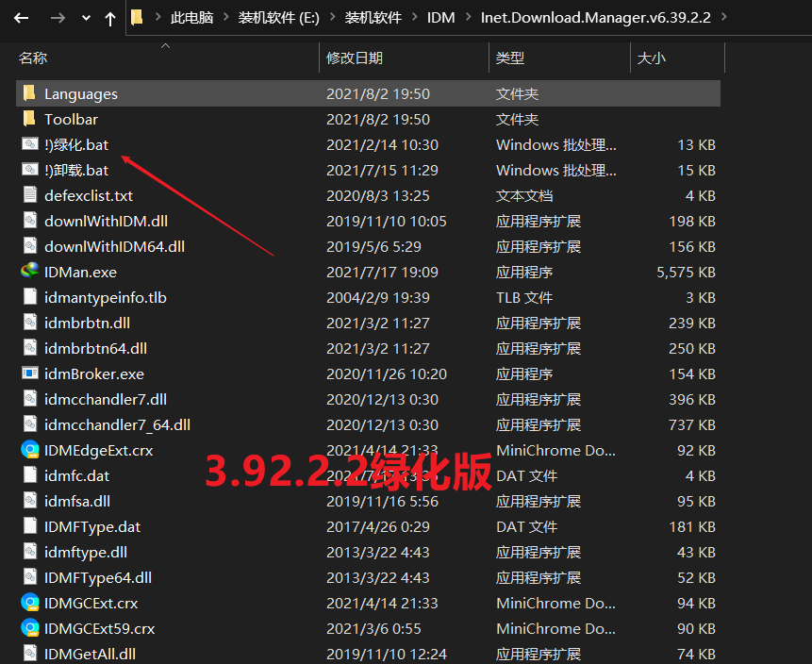Viewport: 812px width, 664px height.
Task: Navigate up one folder level
Action: point(110,18)
